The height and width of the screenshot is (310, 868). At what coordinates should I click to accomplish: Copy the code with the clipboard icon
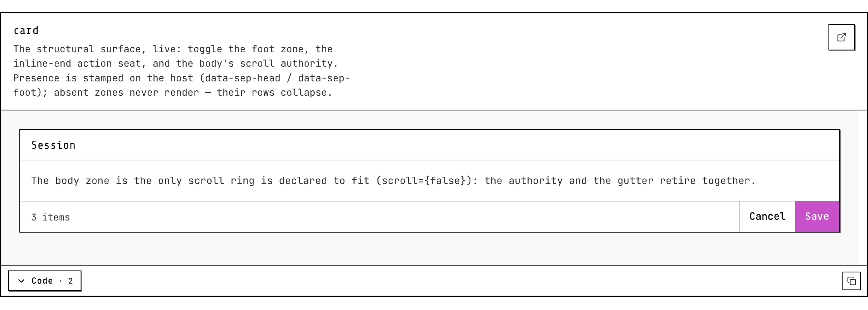coord(851,281)
